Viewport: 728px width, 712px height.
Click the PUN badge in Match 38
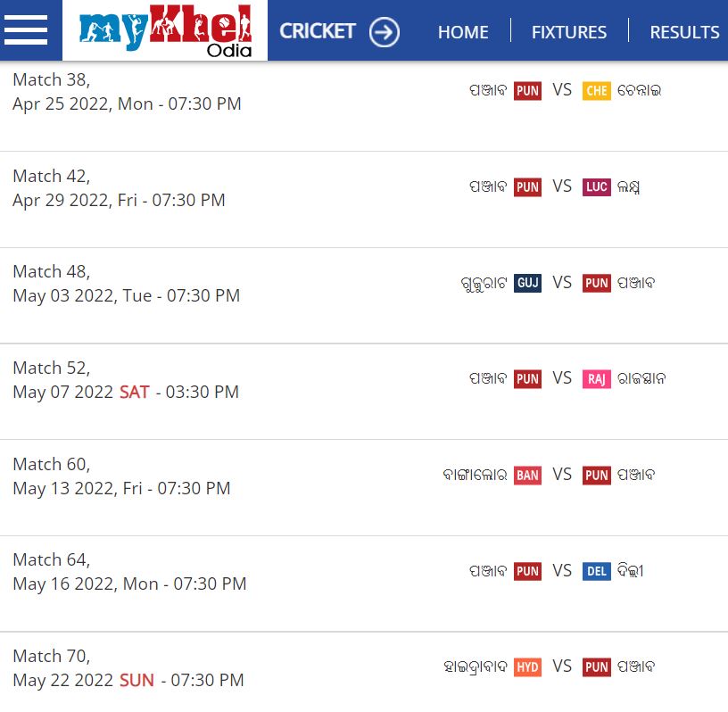pos(527,91)
